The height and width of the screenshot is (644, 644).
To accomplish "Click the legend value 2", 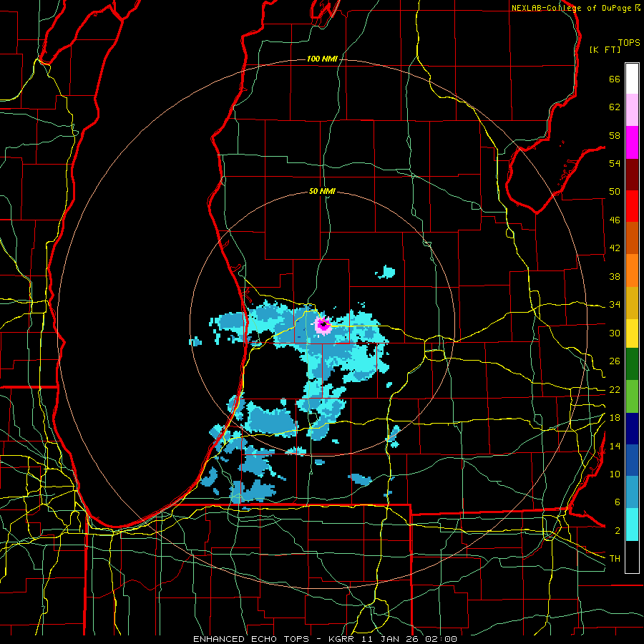I will pyautogui.click(x=617, y=531).
